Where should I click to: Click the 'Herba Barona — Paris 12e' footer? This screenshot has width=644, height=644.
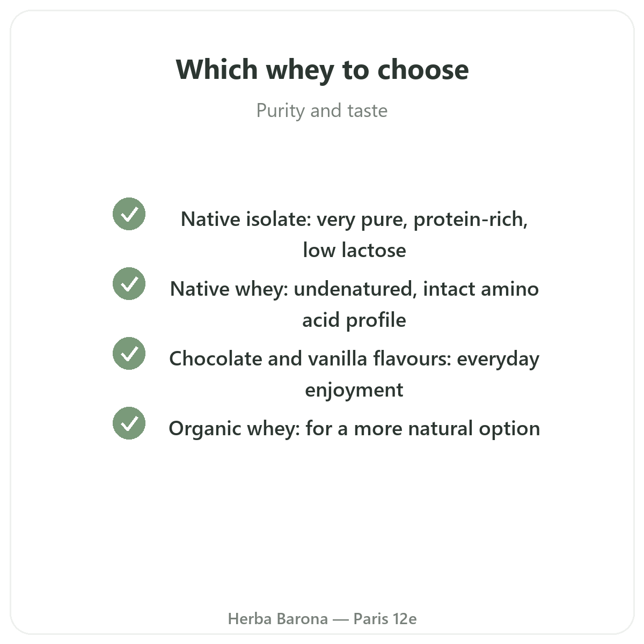coord(322,619)
